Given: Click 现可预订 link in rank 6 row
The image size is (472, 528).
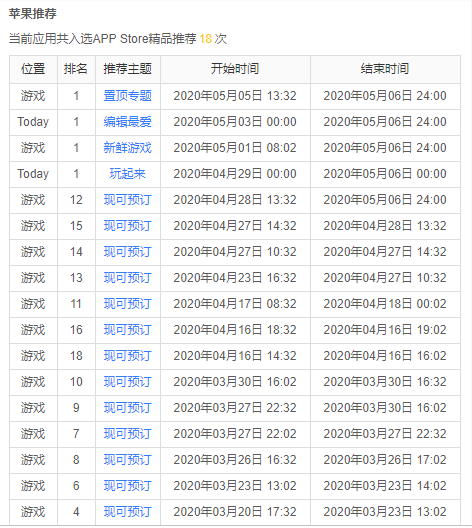Looking at the screenshot, I should 128,486.
